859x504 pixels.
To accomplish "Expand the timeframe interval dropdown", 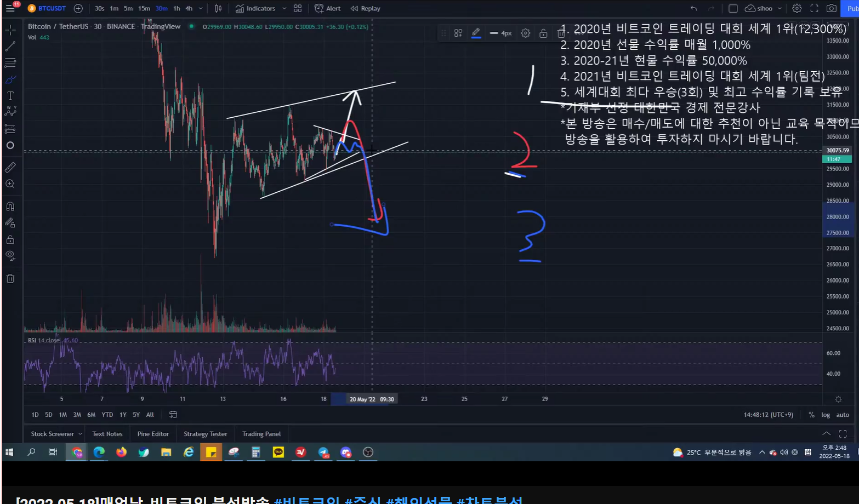I will pos(201,8).
